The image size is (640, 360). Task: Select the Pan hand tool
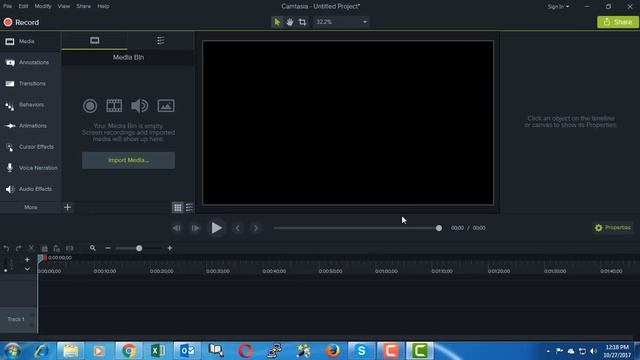[289, 22]
